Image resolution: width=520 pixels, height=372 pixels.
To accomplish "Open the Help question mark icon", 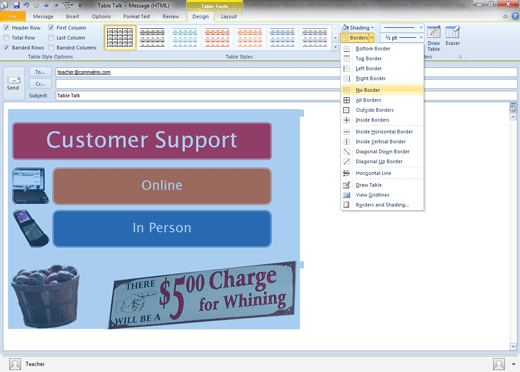I will 515,16.
